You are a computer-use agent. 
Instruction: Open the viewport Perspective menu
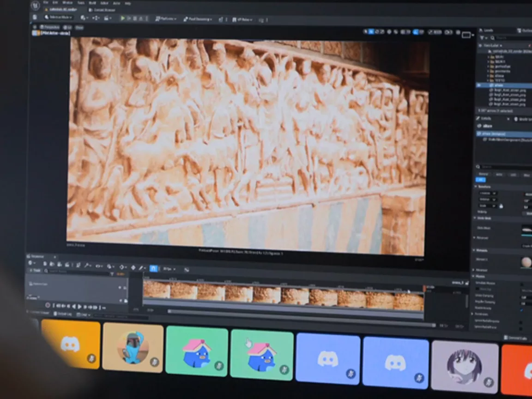[49, 27]
